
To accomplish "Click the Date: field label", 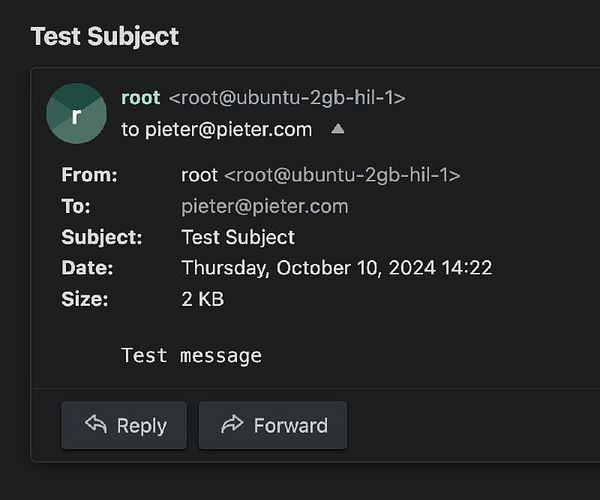I will 87,268.
